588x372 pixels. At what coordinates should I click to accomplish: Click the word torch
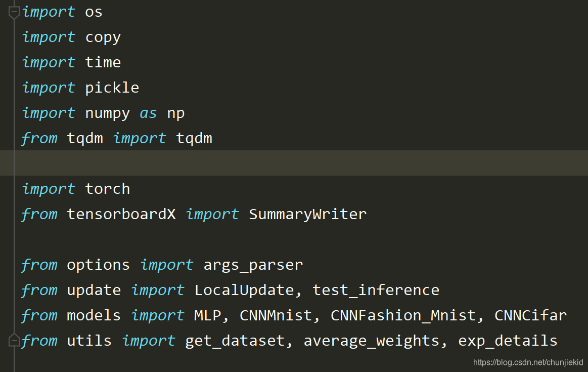pyautogui.click(x=107, y=189)
